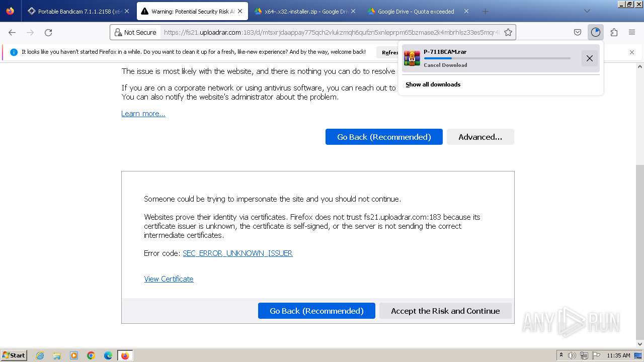This screenshot has width=644, height=362.
Task: Click the network tray icon
Action: [x=584, y=355]
